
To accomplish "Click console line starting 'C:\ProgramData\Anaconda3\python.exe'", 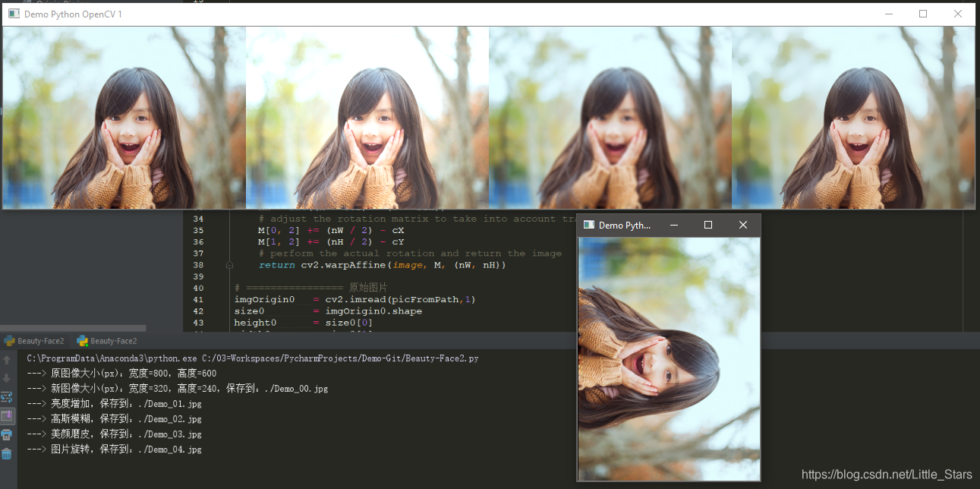I will 253,358.
